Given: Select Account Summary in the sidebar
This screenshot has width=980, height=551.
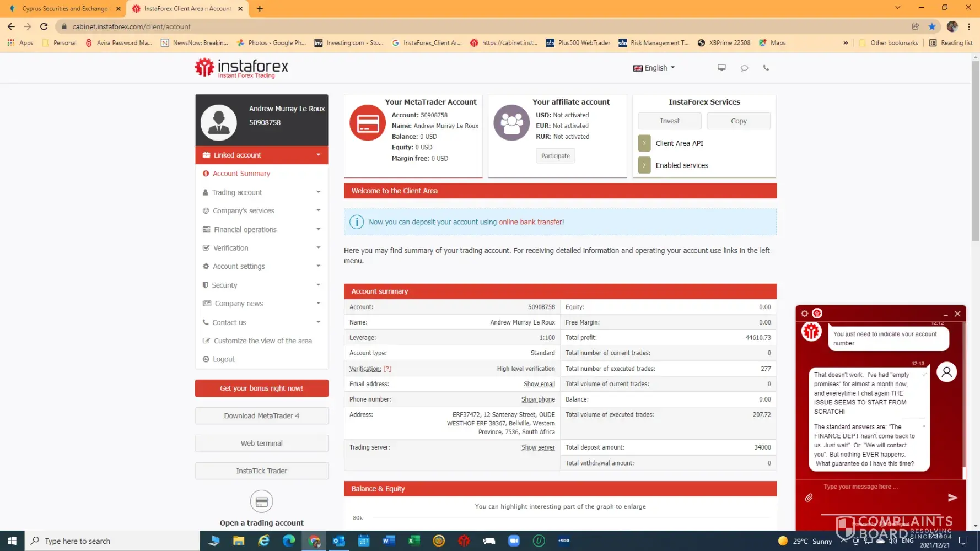Looking at the screenshot, I should (x=241, y=174).
